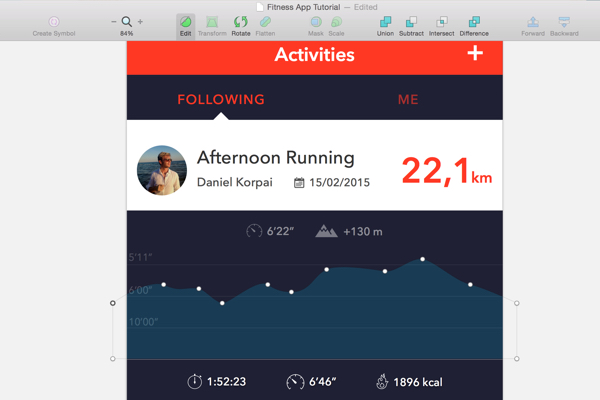Click the magnifier zoom icon

[x=127, y=21]
